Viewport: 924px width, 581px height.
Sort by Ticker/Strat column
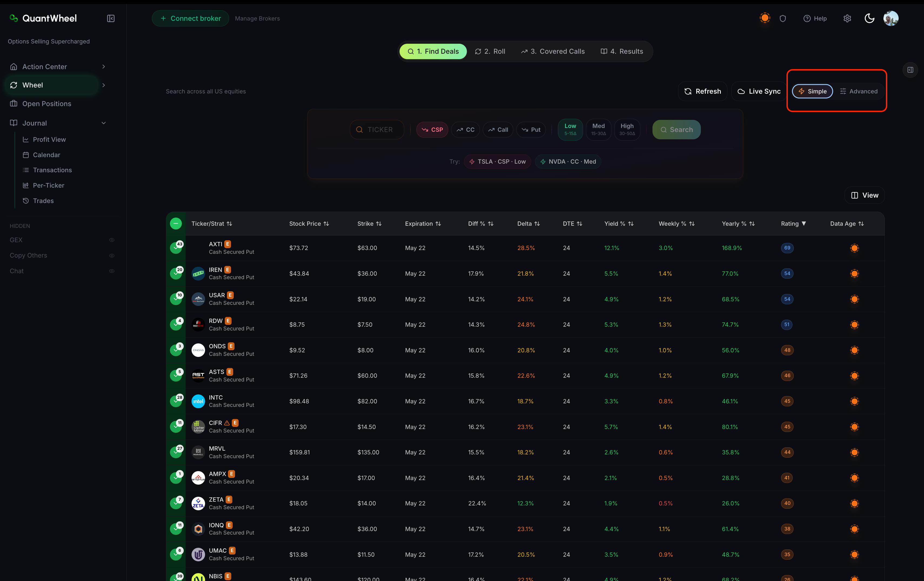212,224
